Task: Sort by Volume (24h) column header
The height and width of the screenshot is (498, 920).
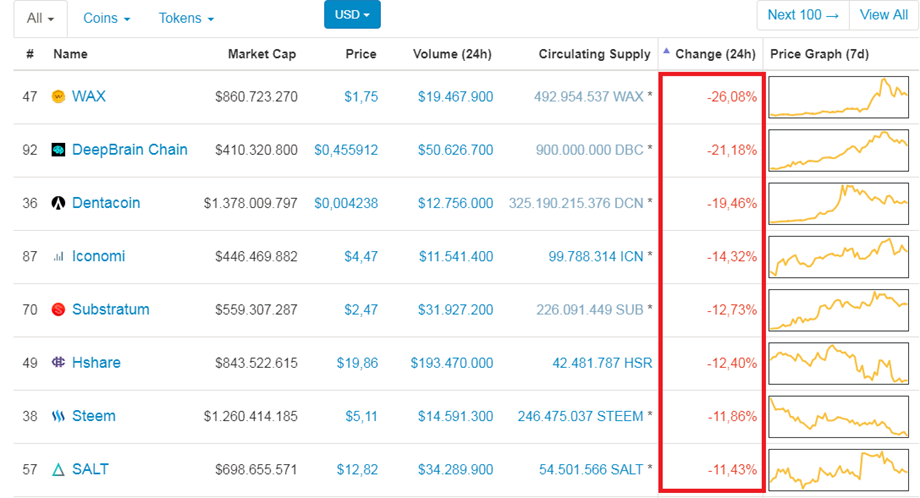Action: pyautogui.click(x=452, y=54)
